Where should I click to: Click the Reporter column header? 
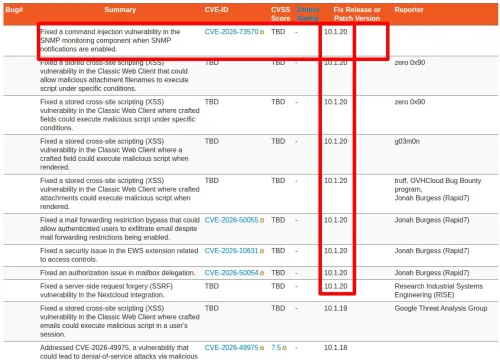coord(409,10)
